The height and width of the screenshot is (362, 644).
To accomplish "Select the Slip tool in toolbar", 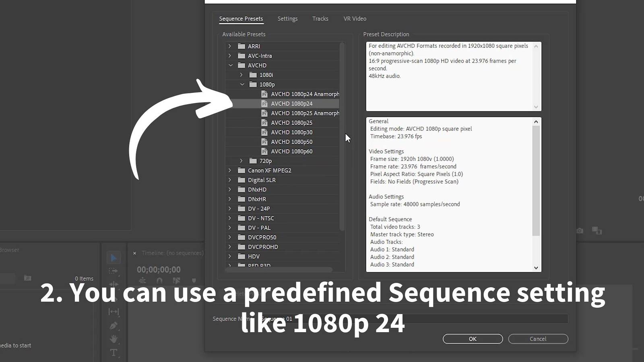I will (114, 312).
